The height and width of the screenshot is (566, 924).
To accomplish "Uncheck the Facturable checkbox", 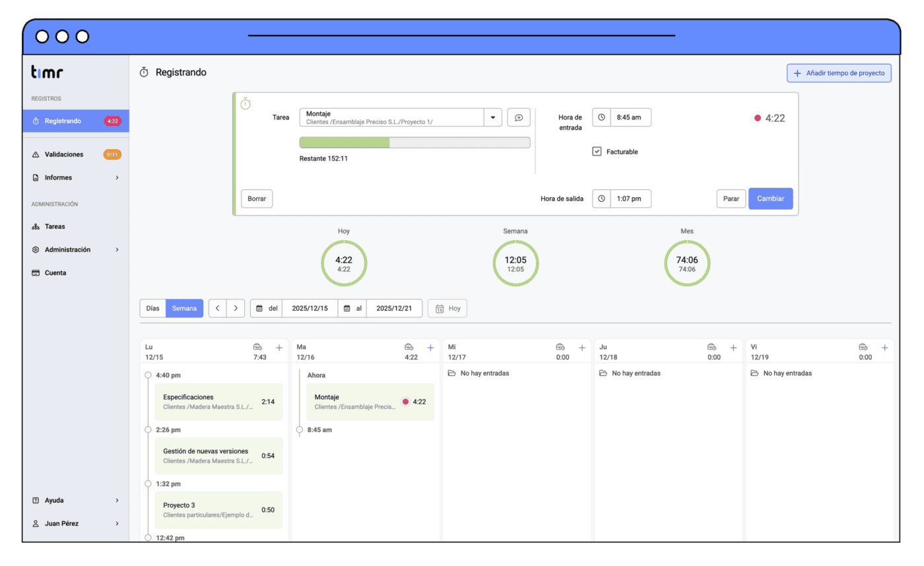I will 597,152.
